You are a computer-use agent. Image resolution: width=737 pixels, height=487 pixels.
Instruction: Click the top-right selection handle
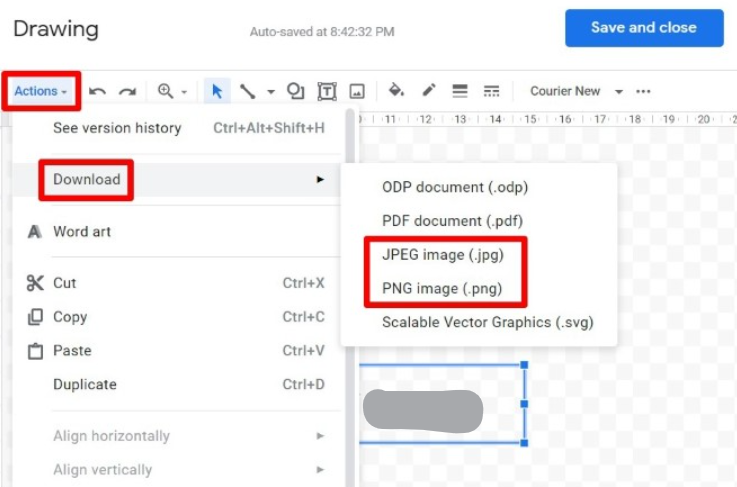[x=525, y=365]
